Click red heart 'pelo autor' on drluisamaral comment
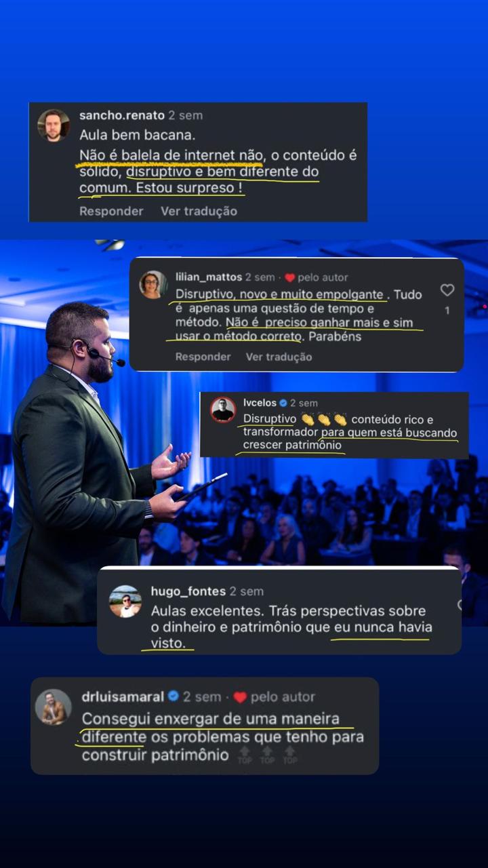Viewport: 488px width, 868px height. [x=240, y=697]
